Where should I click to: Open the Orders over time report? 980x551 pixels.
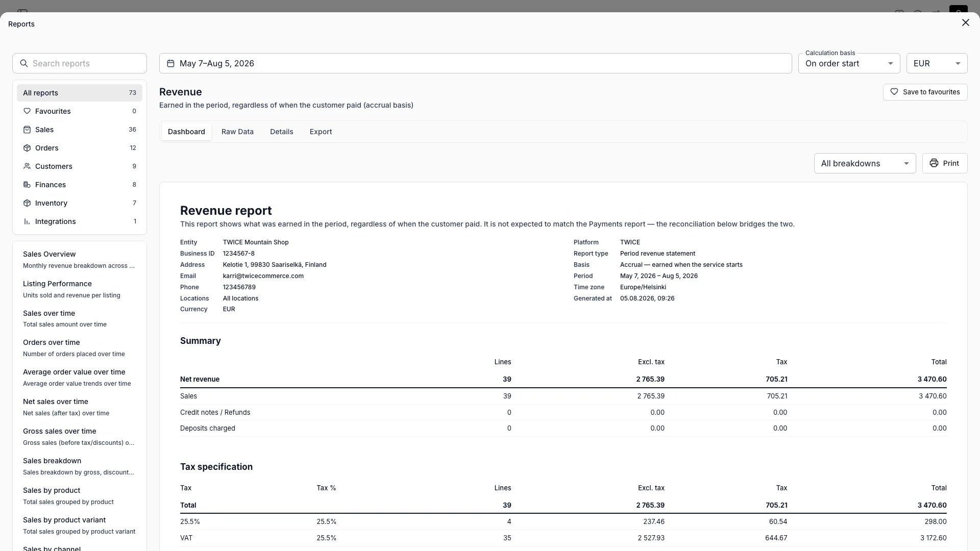coord(80,348)
